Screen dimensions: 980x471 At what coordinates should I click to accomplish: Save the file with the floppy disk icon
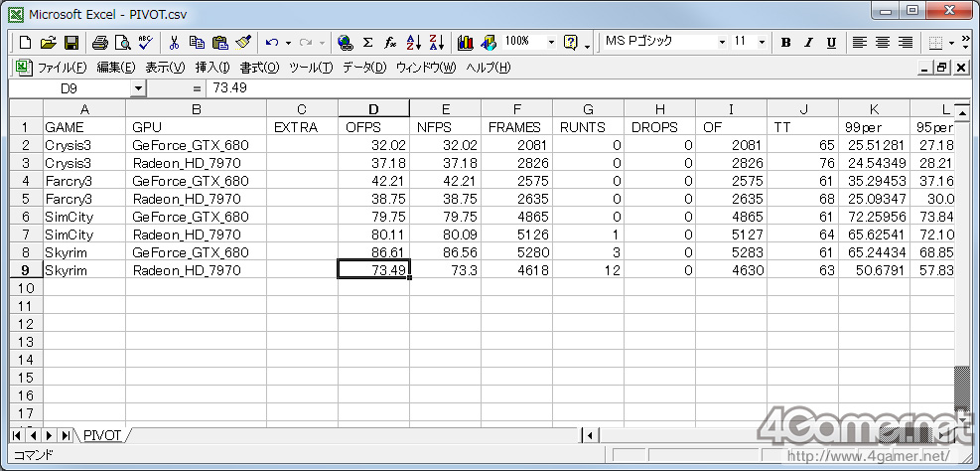(x=70, y=43)
